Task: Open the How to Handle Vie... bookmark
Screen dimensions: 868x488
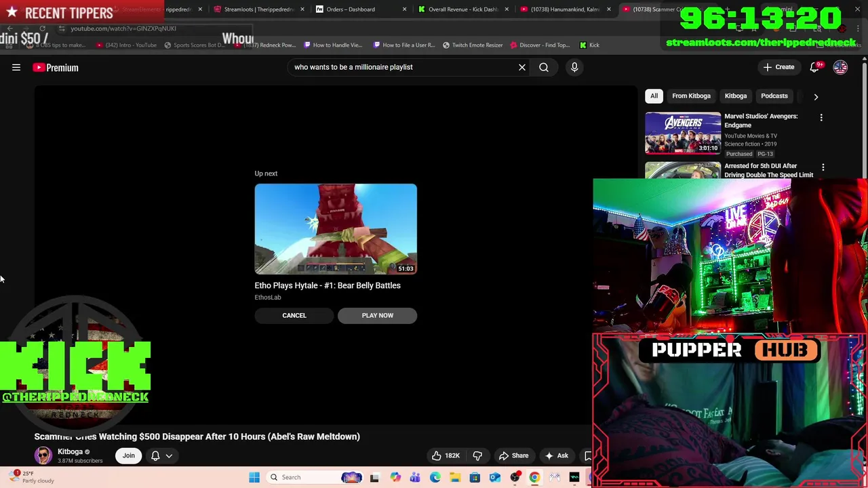Action: pos(332,45)
